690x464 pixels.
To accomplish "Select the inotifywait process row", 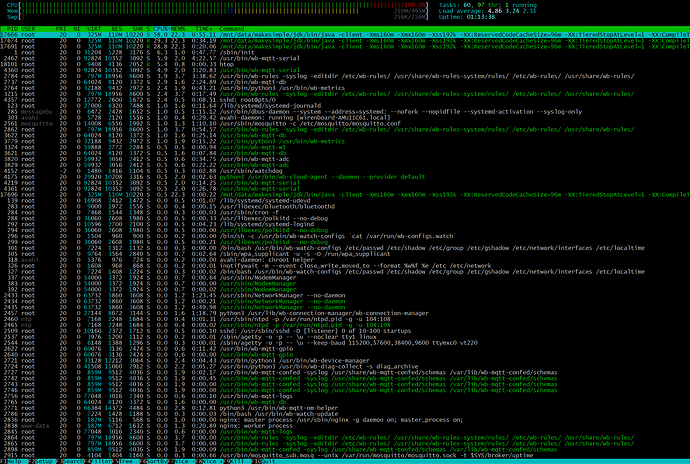I will [x=345, y=266].
